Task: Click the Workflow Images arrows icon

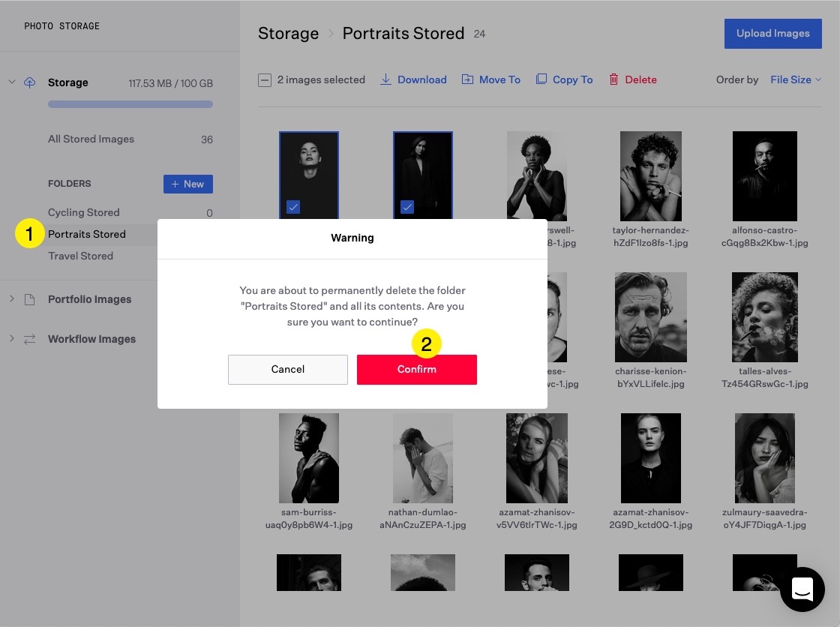Action: pyautogui.click(x=30, y=339)
